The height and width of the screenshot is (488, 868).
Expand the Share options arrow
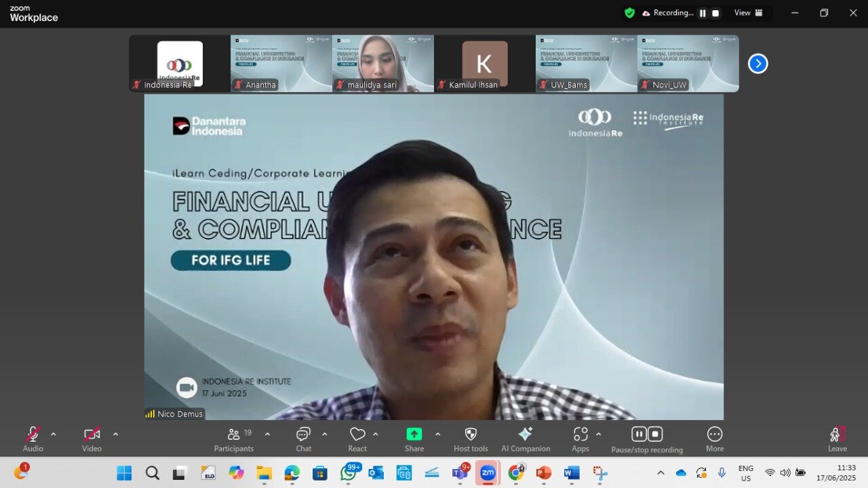[x=437, y=434]
